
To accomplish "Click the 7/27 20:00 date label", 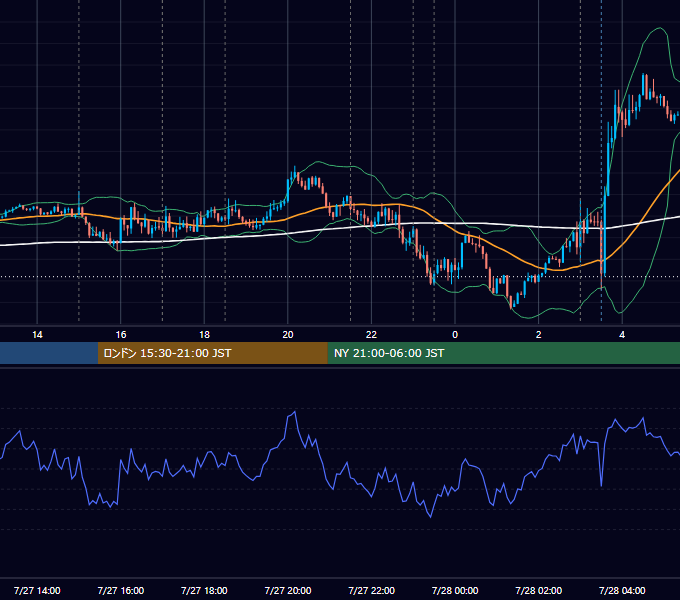I will (288, 590).
